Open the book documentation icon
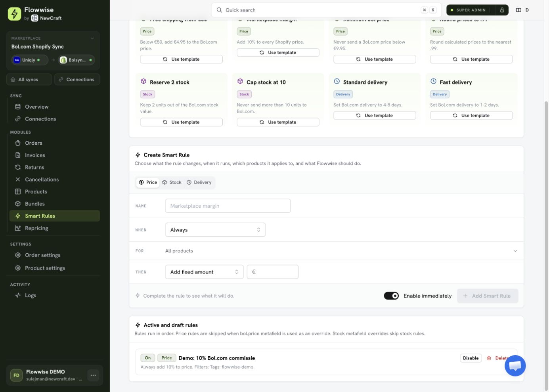 [518, 10]
